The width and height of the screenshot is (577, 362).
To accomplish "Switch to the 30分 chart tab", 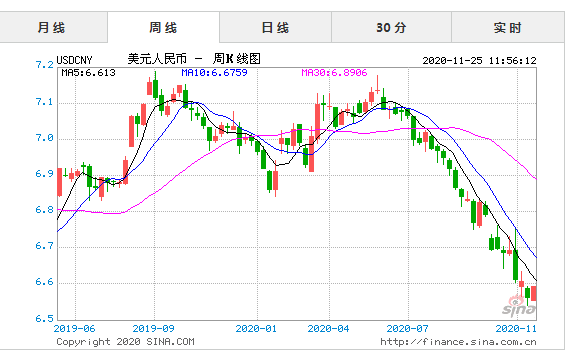I will coord(391,28).
